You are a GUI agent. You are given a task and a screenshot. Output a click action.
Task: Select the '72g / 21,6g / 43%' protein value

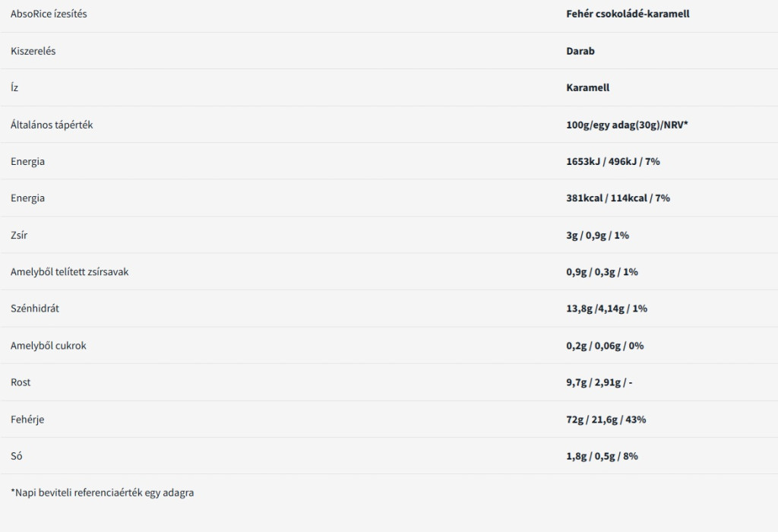pos(606,419)
